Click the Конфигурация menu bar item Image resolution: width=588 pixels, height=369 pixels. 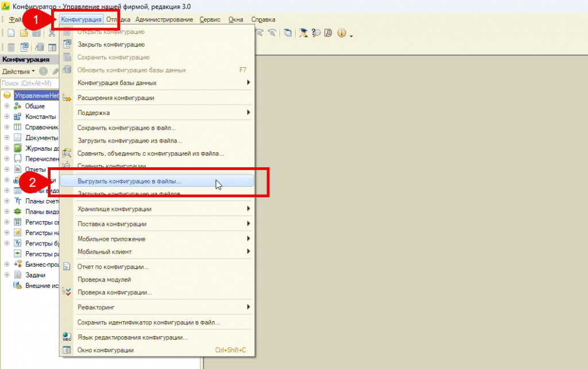81,20
